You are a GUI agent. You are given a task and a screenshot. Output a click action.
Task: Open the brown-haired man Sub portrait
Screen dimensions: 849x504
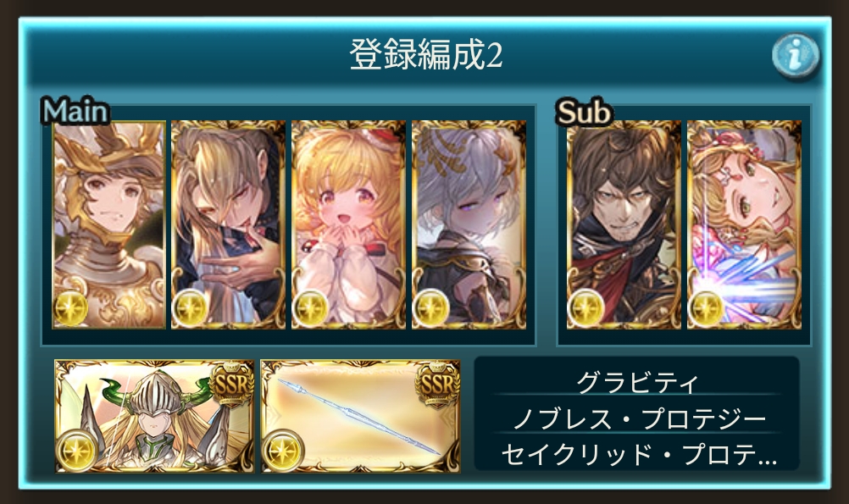pos(624,225)
